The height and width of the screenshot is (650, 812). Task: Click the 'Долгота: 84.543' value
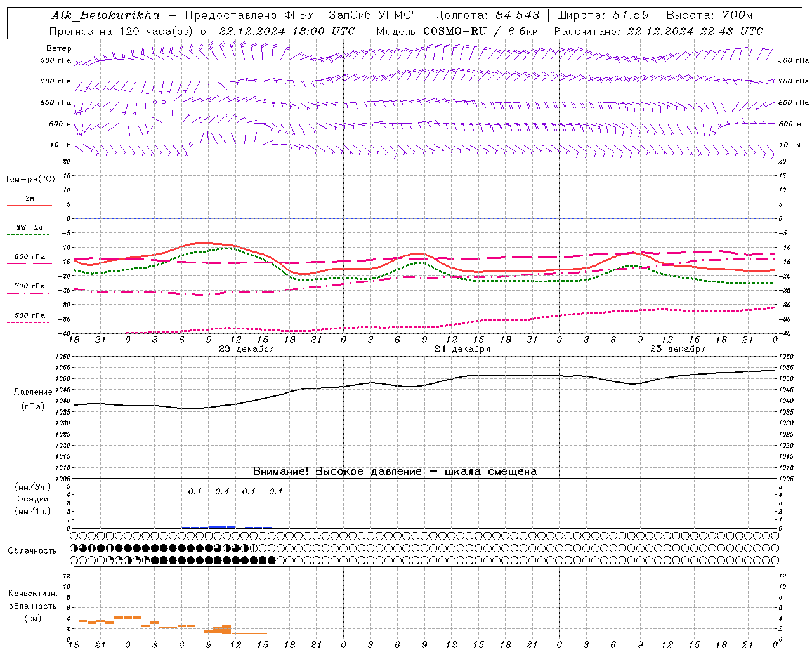pyautogui.click(x=487, y=15)
